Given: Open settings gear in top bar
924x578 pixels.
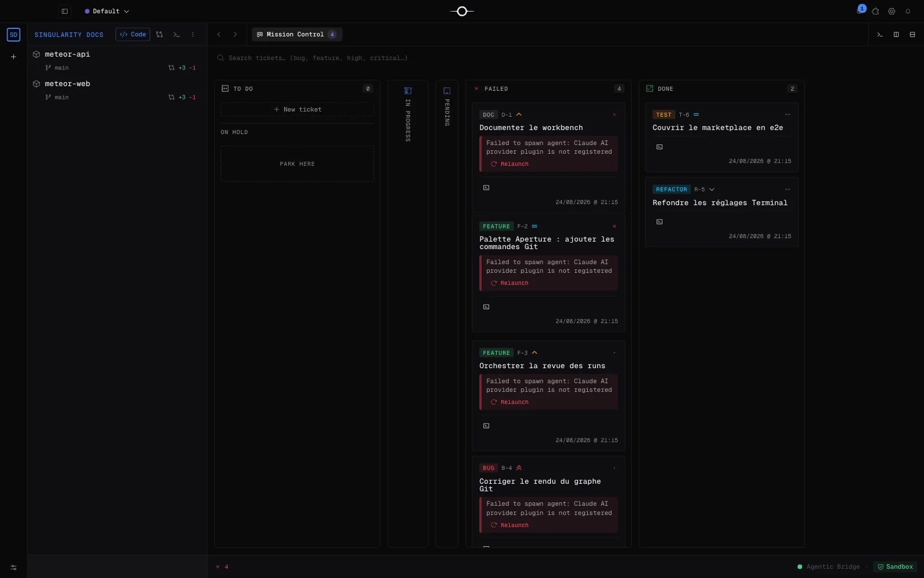Looking at the screenshot, I should pos(892,11).
